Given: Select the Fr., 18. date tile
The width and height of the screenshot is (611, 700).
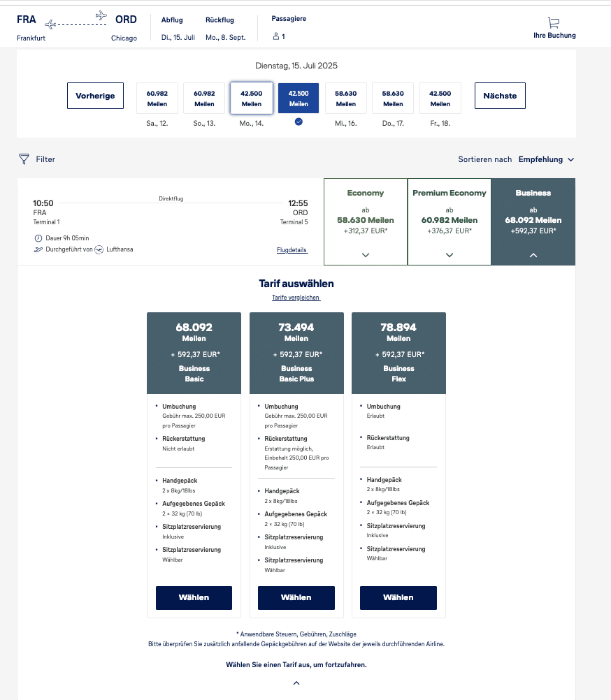Looking at the screenshot, I should click(x=440, y=98).
